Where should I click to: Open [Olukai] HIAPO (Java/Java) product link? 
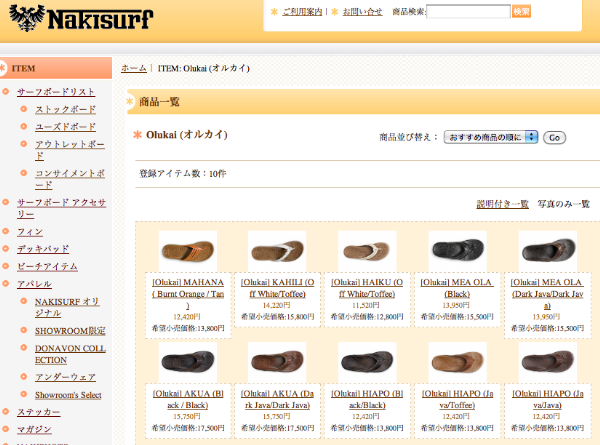coord(548,399)
